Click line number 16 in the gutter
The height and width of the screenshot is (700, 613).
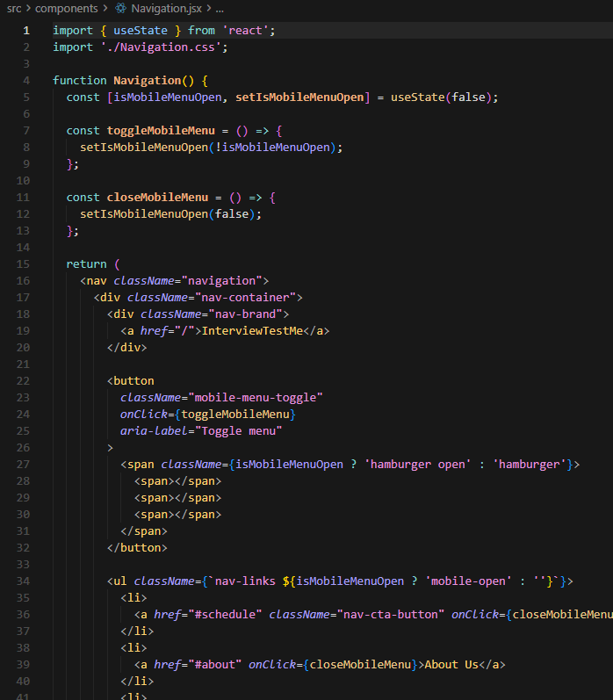pyautogui.click(x=23, y=281)
